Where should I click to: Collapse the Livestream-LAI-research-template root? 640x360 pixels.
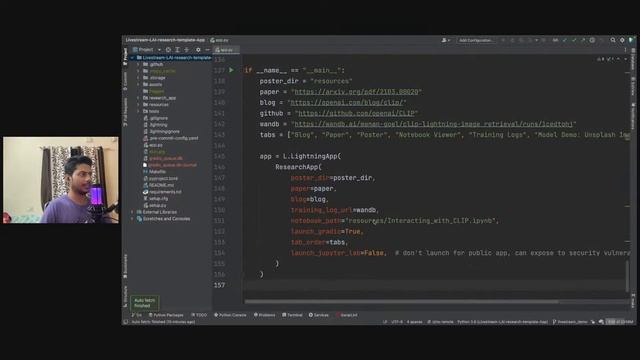[132, 58]
